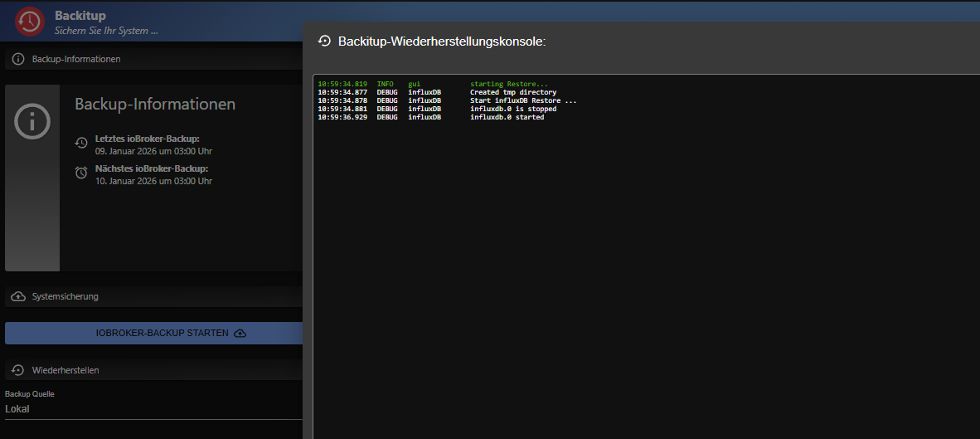The height and width of the screenshot is (439, 980).
Task: Open the Backup Quelle dropdown showing Lokal
Action: pos(153,409)
